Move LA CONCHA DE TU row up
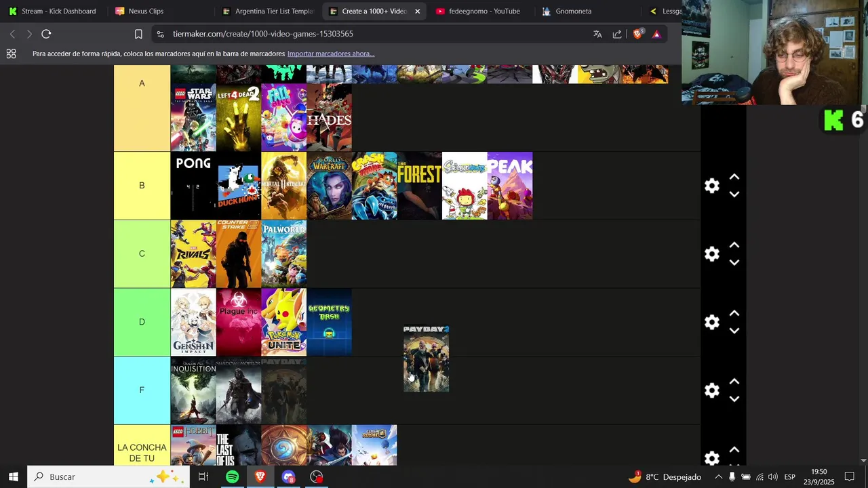Viewport: 868px width, 488px height. click(734, 450)
